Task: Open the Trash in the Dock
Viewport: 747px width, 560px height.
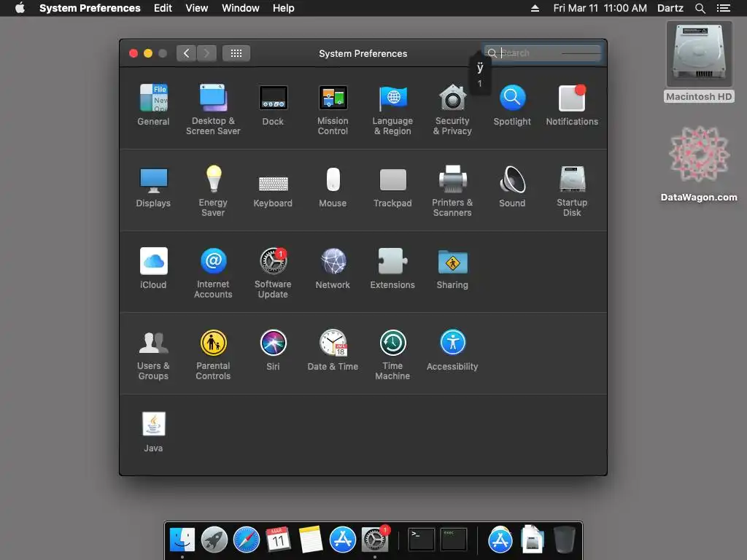Action: pos(565,540)
